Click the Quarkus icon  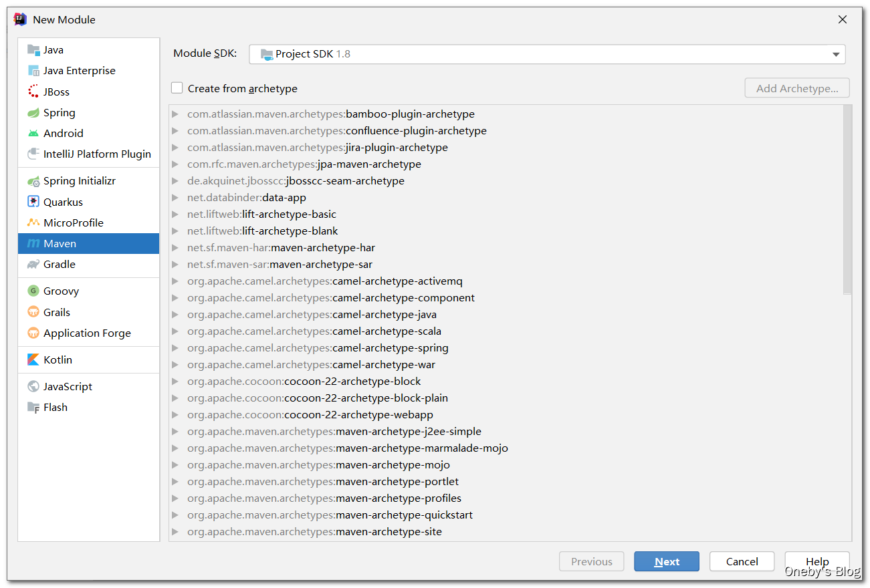click(33, 202)
